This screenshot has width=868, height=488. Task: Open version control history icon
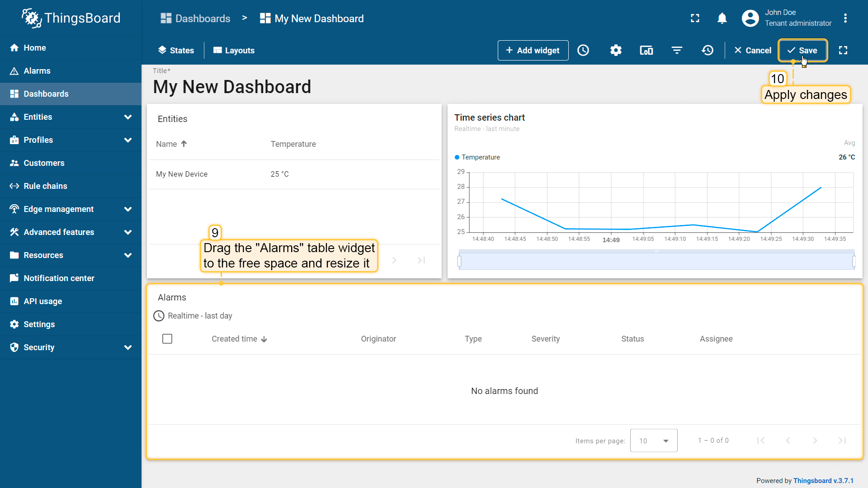[708, 50]
